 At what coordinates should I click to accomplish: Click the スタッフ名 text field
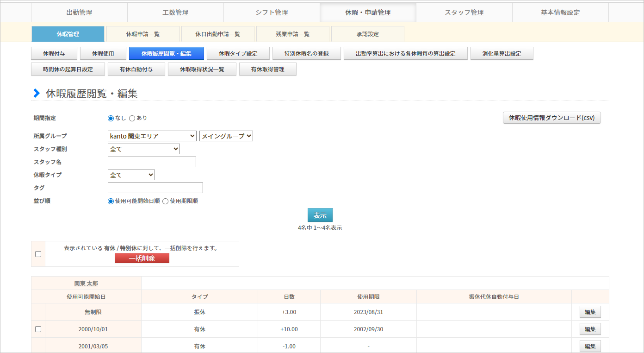coord(152,162)
